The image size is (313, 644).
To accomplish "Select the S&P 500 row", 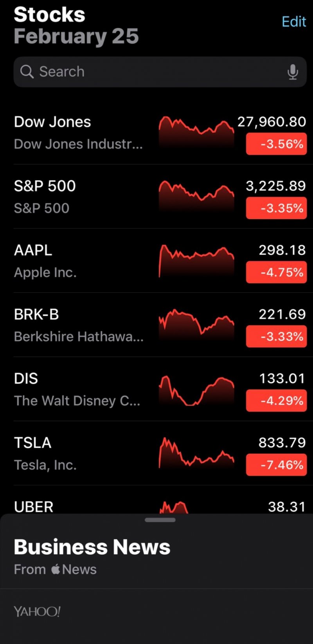I will pos(78,197).
